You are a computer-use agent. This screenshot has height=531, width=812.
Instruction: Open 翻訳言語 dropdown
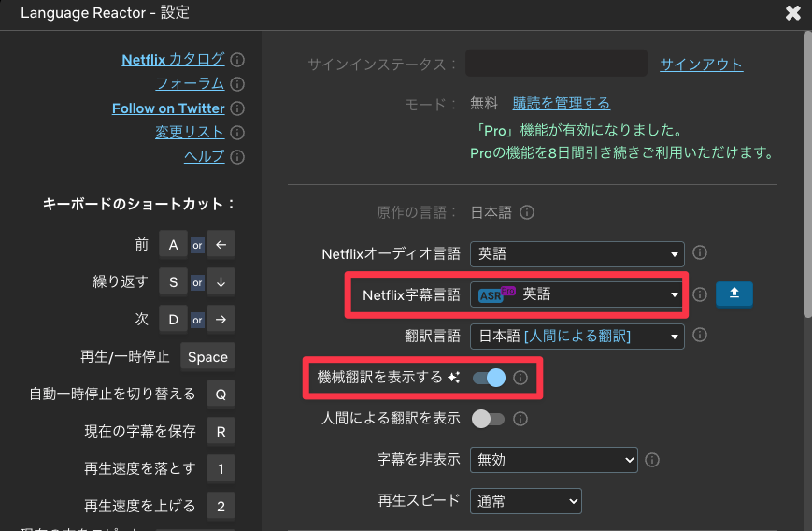(577, 337)
